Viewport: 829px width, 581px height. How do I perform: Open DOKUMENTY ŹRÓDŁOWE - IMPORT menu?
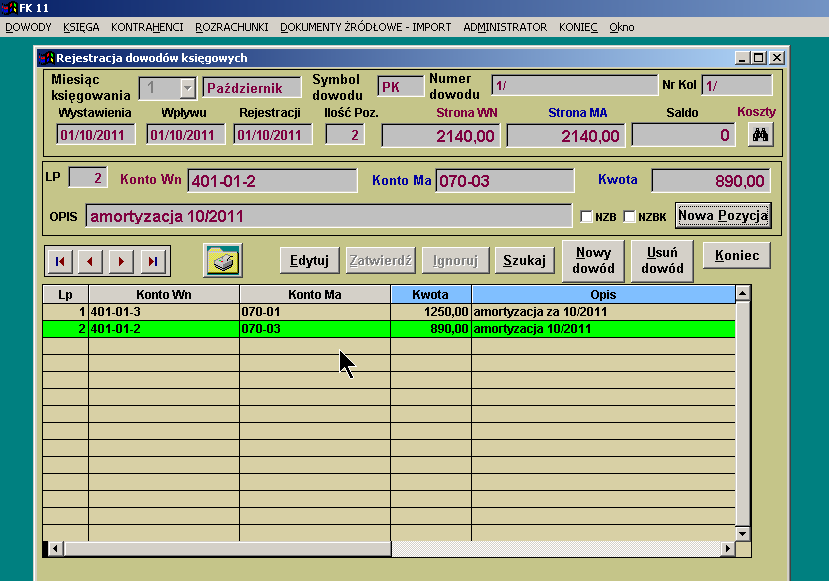[x=365, y=27]
